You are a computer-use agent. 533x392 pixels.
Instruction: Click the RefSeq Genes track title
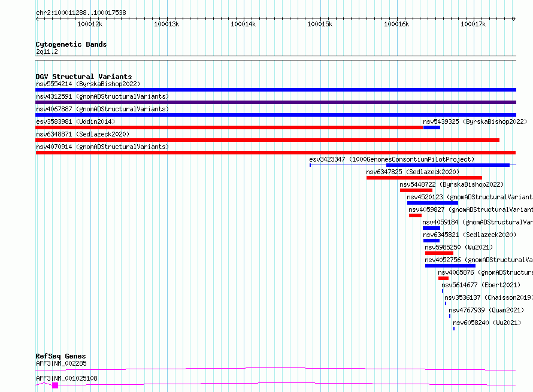click(x=60, y=356)
